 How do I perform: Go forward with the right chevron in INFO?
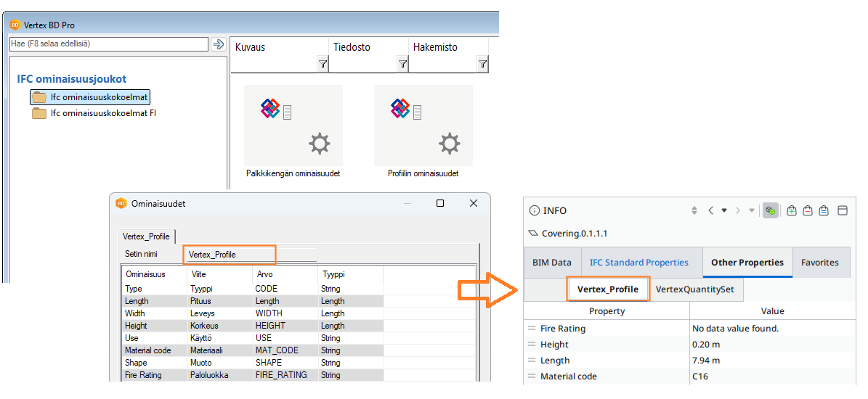coord(737,210)
